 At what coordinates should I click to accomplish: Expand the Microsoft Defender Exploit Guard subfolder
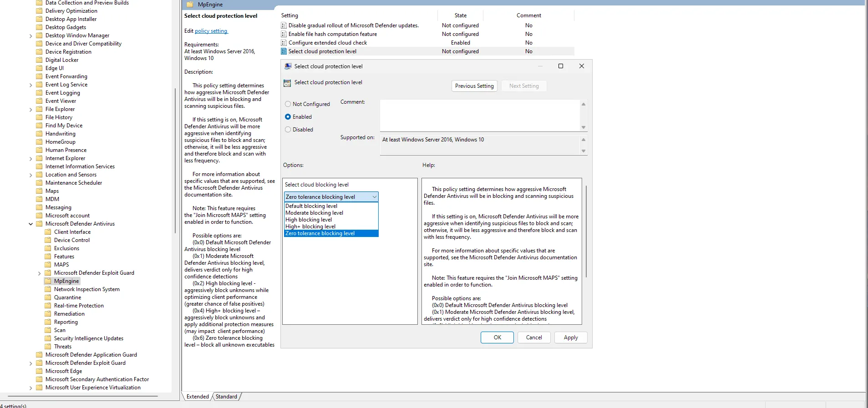click(39, 273)
